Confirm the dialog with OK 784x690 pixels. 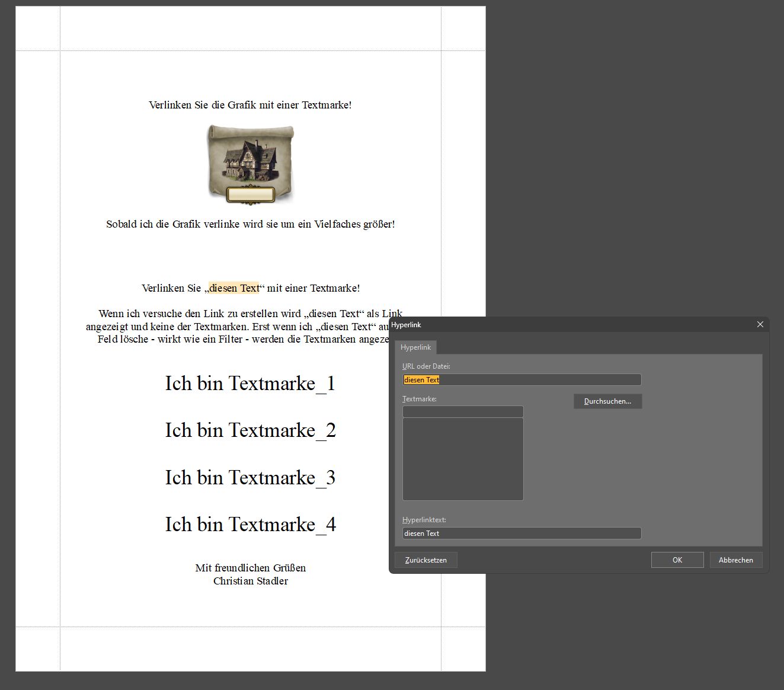coord(677,560)
